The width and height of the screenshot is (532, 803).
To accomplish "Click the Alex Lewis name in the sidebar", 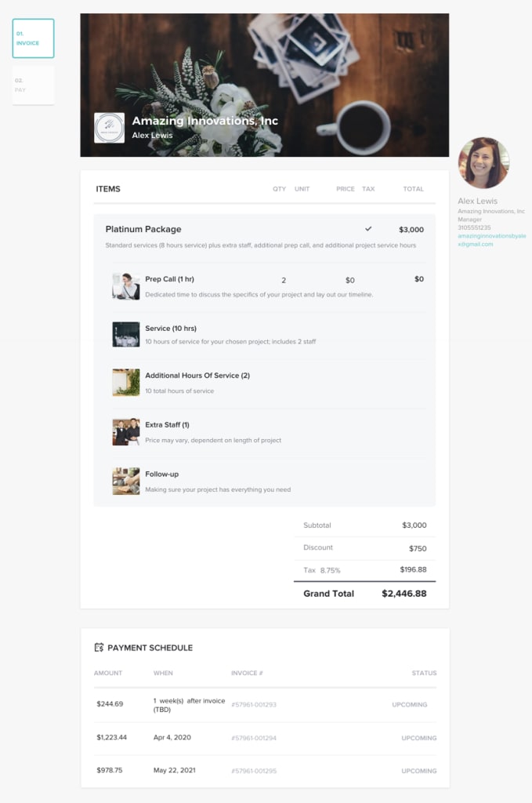I will point(477,201).
